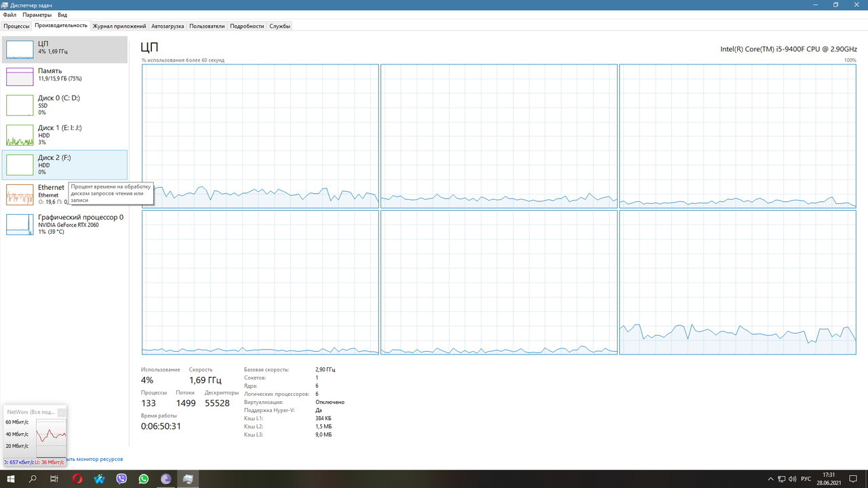
Task: Click the Task Manager taskbar icon
Action: [188, 479]
